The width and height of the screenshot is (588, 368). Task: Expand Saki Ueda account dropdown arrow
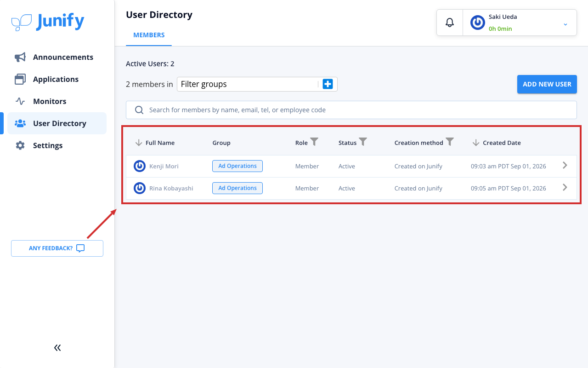coord(565,24)
